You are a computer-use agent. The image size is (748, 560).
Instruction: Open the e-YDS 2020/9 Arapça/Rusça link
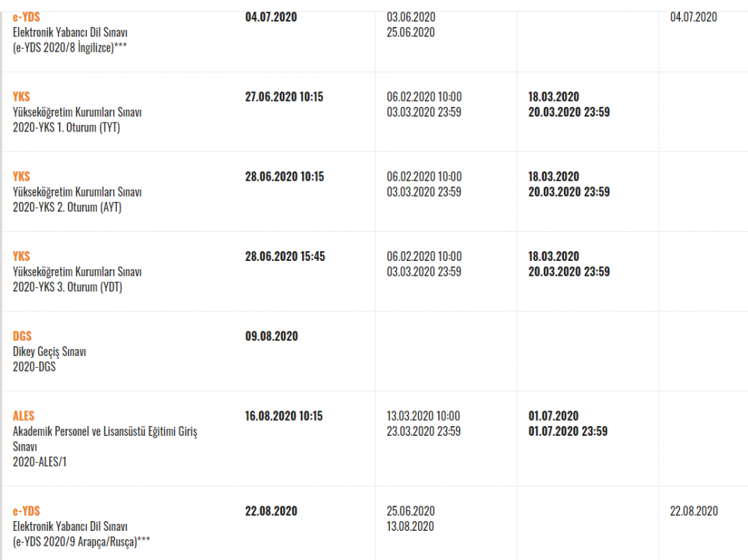[26, 511]
